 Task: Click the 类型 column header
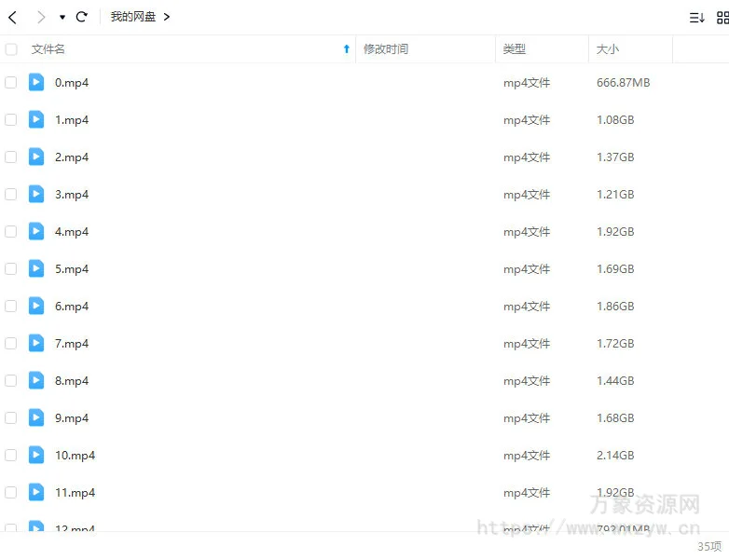click(x=514, y=49)
